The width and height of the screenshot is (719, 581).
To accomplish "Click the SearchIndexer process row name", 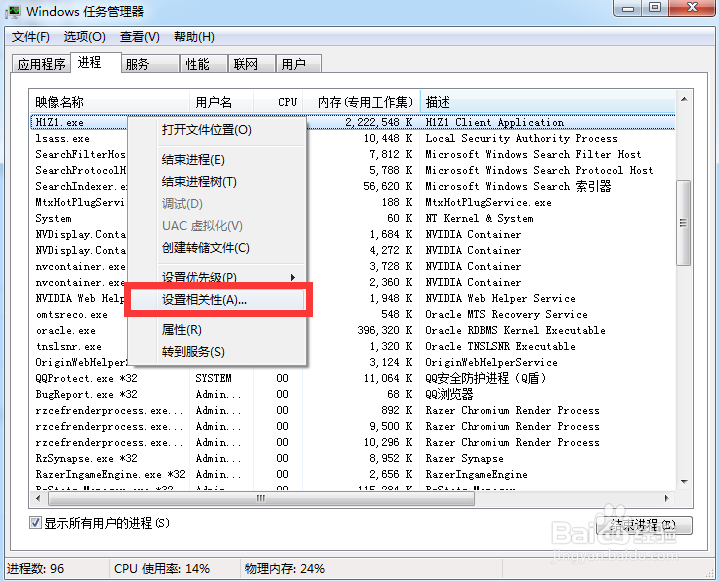I will click(81, 187).
